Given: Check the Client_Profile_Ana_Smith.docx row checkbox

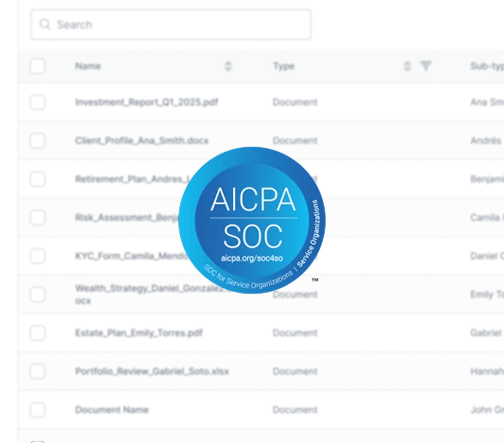Looking at the screenshot, I should click(x=38, y=141).
